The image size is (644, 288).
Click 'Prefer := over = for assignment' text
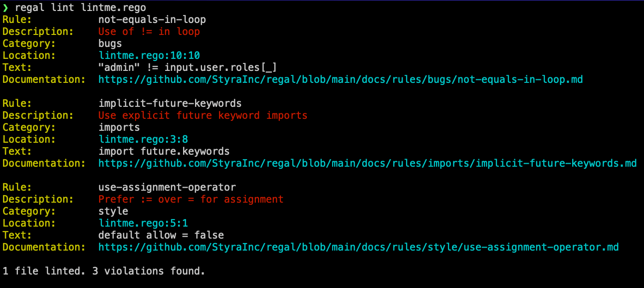[191, 199]
